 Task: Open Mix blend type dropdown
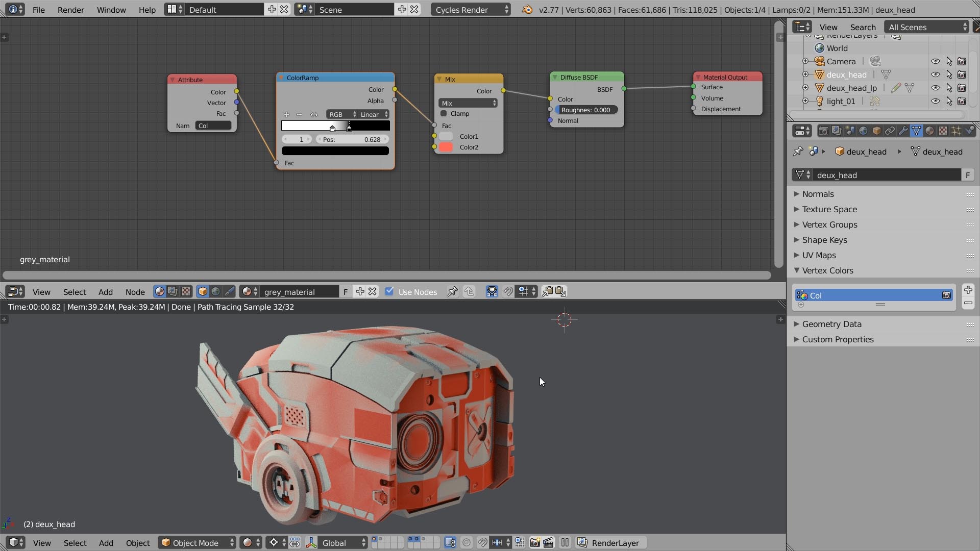(468, 103)
